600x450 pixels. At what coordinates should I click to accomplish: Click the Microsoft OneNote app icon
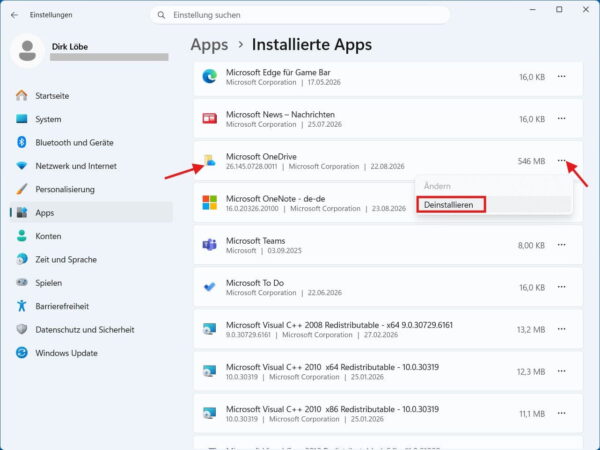click(209, 203)
